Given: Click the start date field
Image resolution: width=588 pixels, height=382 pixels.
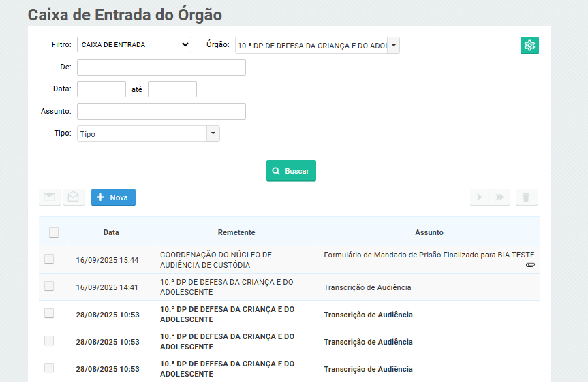Looking at the screenshot, I should tap(102, 89).
